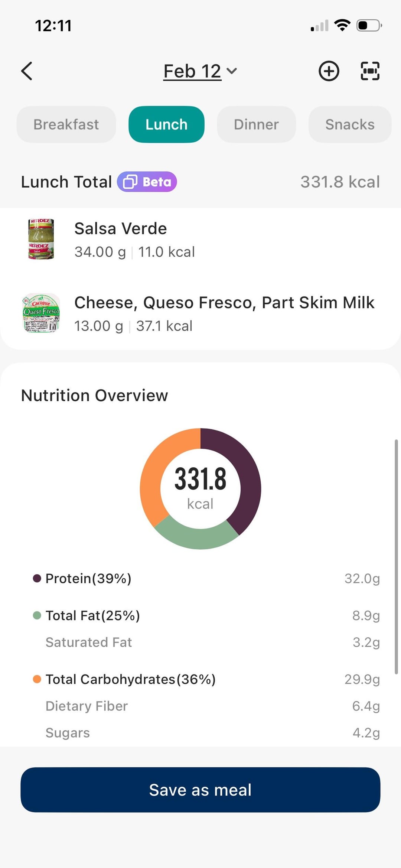
Task: Tap the purple Protein legend dot
Action: click(x=37, y=578)
